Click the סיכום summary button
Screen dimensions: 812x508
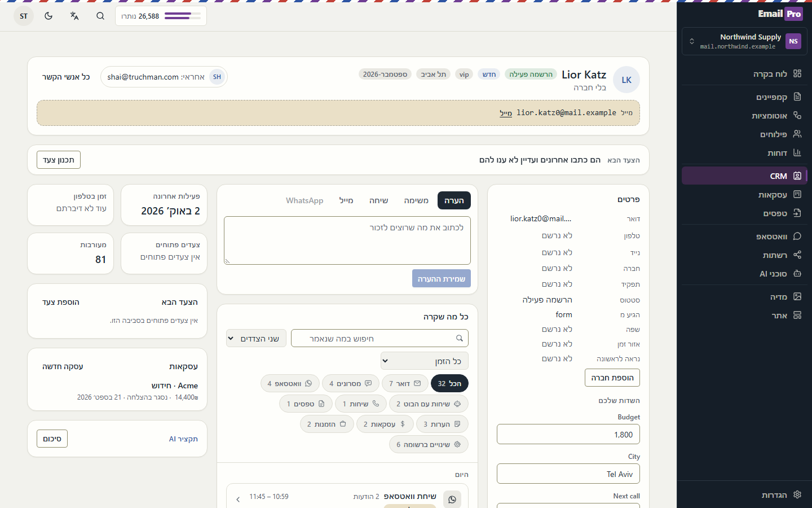tap(52, 439)
